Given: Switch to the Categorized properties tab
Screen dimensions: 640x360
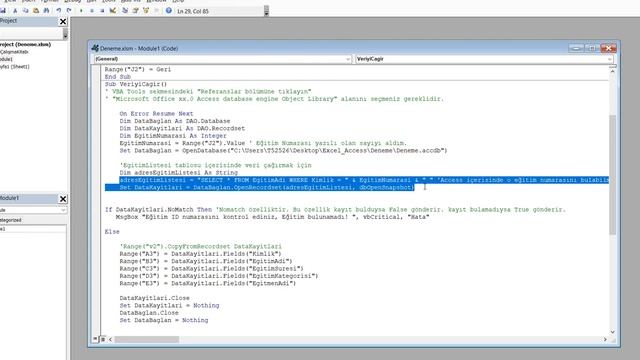Looking at the screenshot, I should pos(11,220).
